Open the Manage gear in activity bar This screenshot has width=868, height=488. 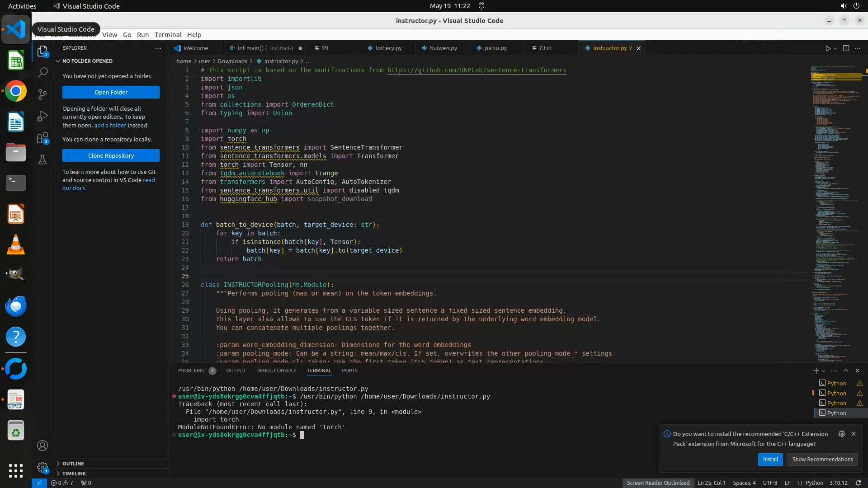tap(42, 467)
